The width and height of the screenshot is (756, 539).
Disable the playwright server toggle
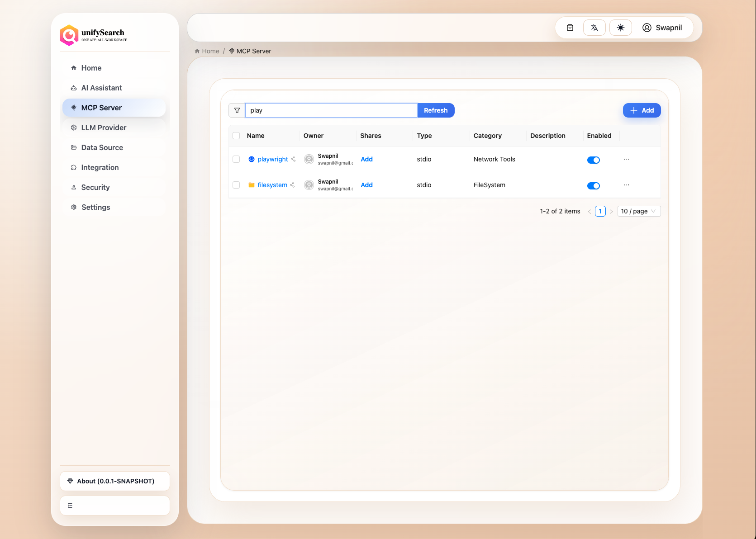coord(594,160)
